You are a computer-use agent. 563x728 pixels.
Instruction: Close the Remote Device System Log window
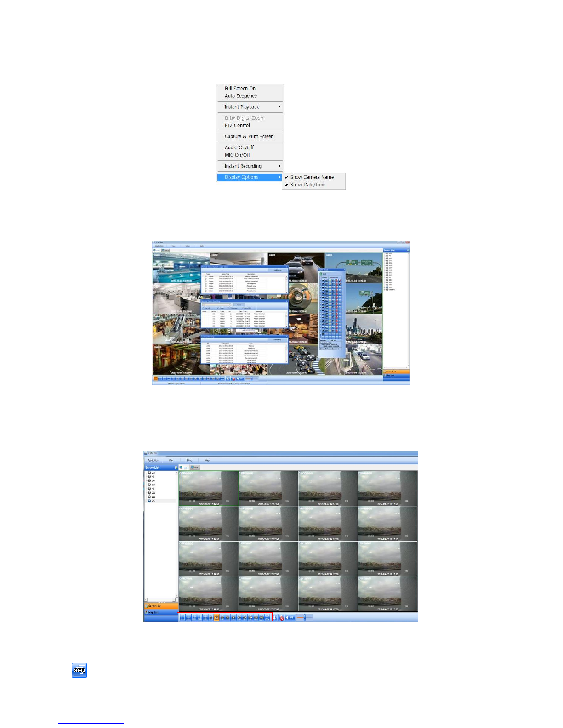[287, 267]
